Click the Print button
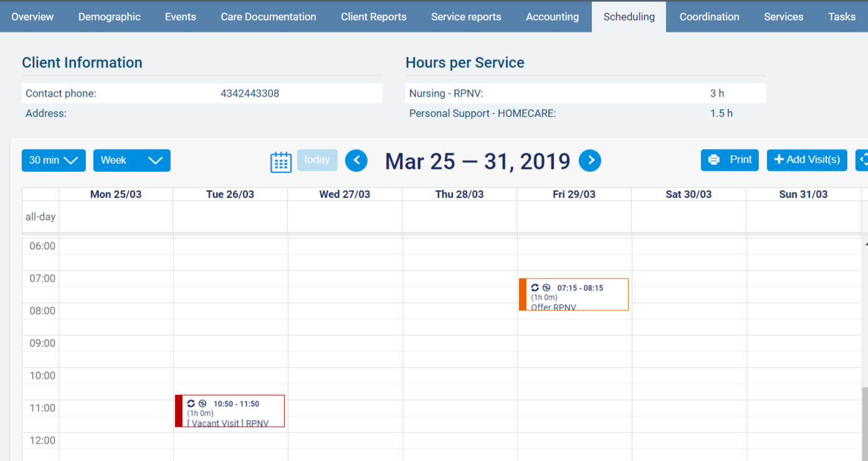868x461 pixels. pyautogui.click(x=730, y=160)
